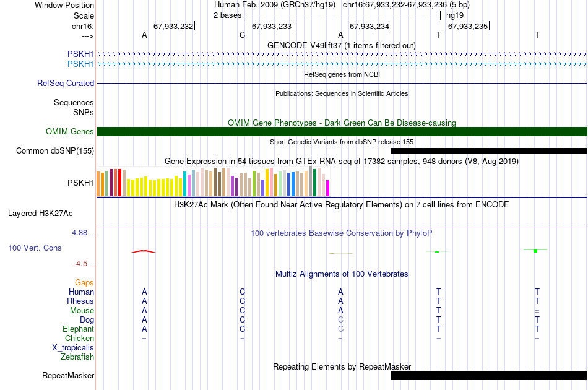Click the Elephant species label
This screenshot has width=588, height=390.
pyautogui.click(x=78, y=329)
